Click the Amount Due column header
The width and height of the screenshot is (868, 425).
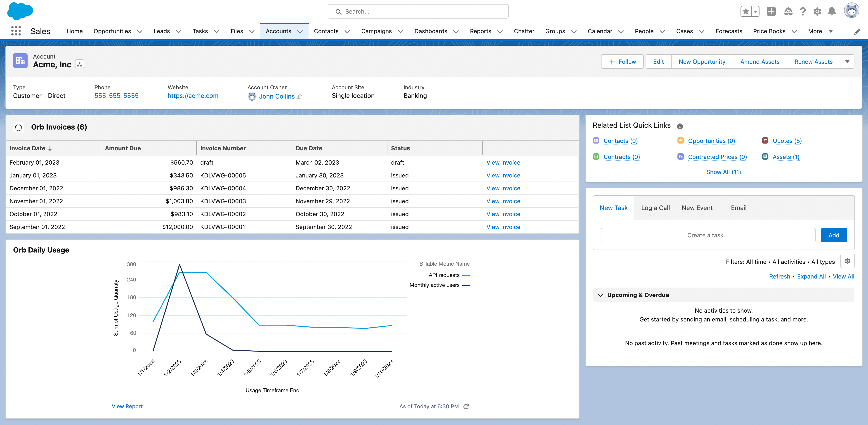pos(149,148)
